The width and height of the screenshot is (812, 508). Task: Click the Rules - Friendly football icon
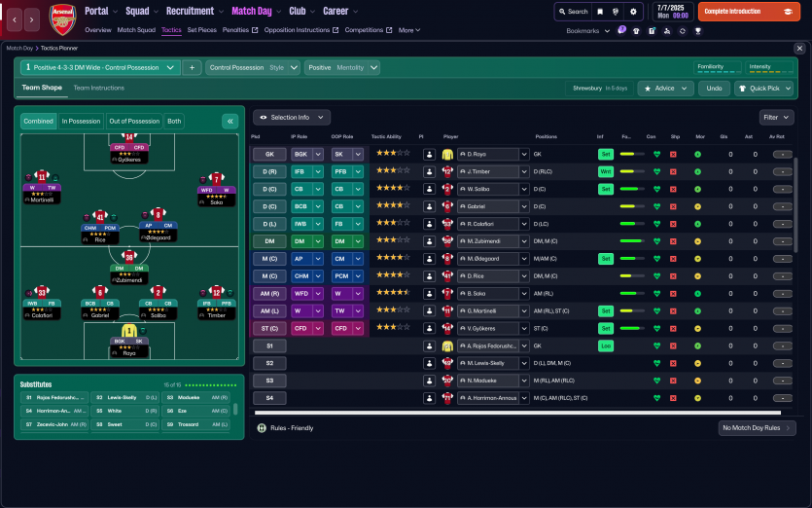click(x=261, y=428)
